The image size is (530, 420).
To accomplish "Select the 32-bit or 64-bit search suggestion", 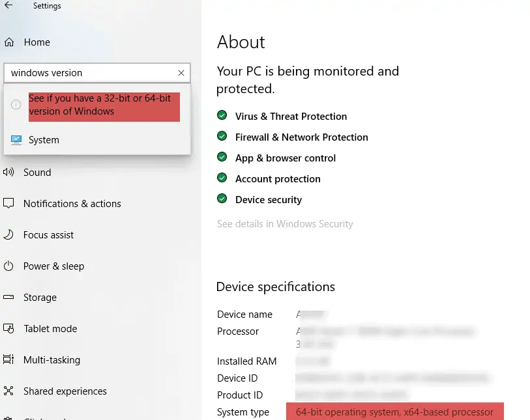I will (100, 105).
